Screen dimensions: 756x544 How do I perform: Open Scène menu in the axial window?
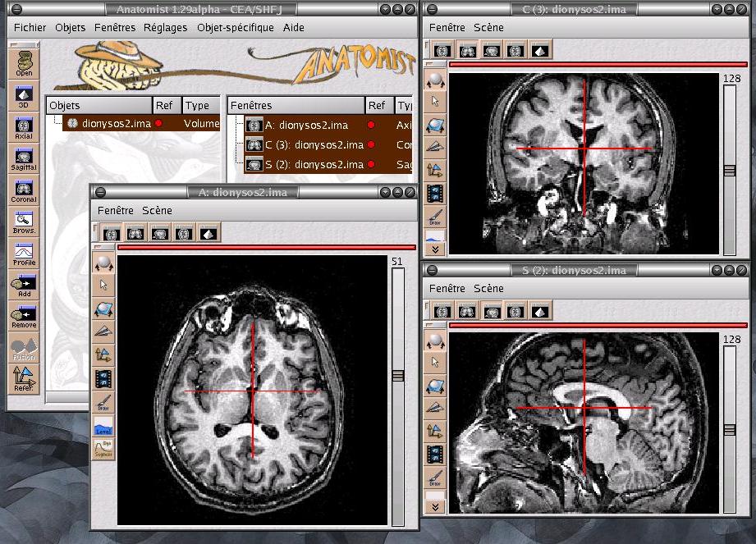tap(157, 210)
